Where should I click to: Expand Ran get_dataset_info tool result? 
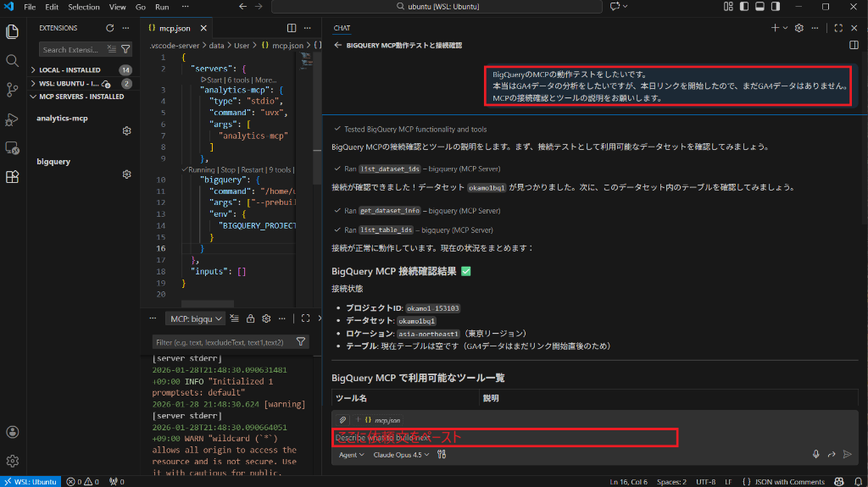(x=417, y=211)
